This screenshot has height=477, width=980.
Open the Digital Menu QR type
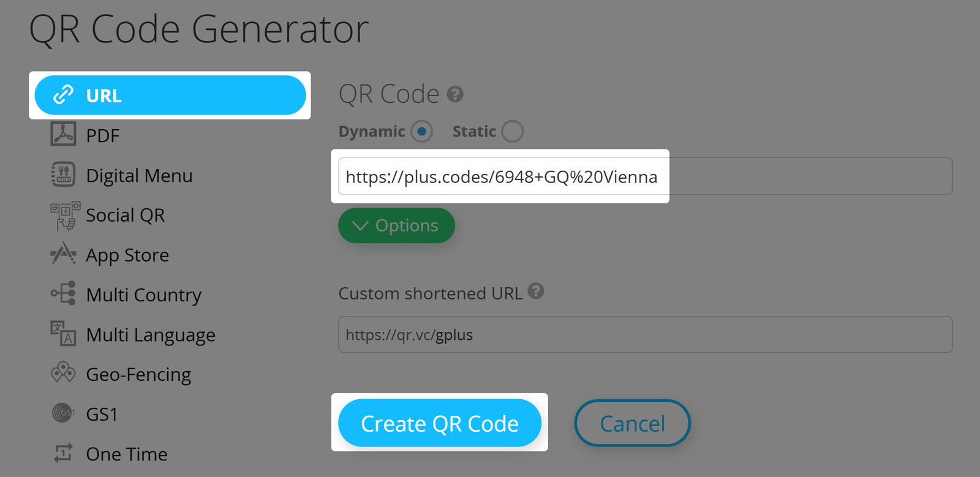click(62, 175)
